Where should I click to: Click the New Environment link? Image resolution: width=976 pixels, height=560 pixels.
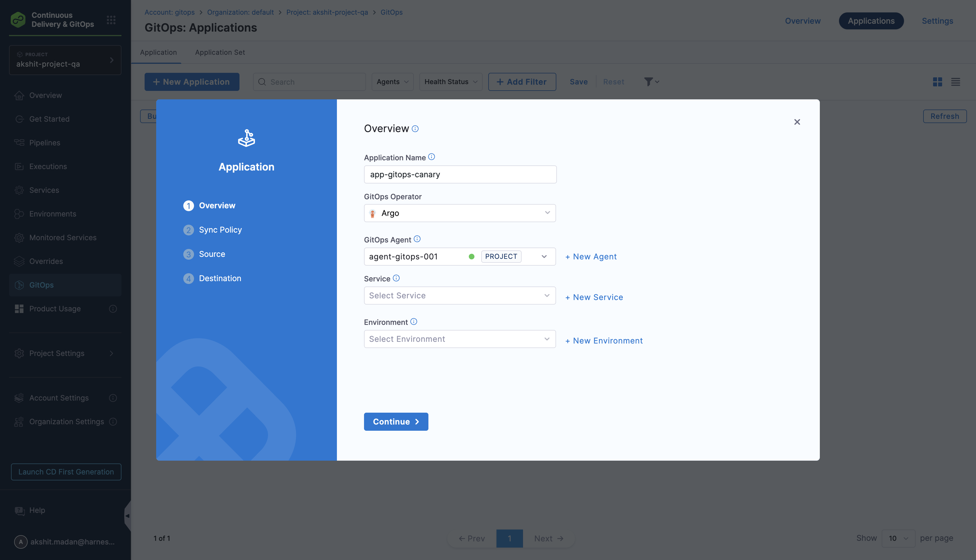pyautogui.click(x=604, y=340)
